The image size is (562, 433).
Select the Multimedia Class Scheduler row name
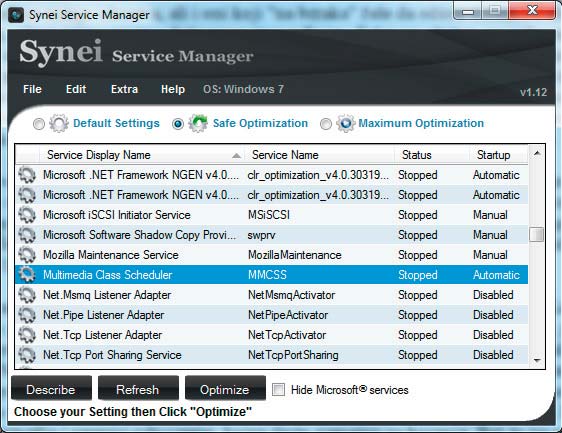coord(108,275)
